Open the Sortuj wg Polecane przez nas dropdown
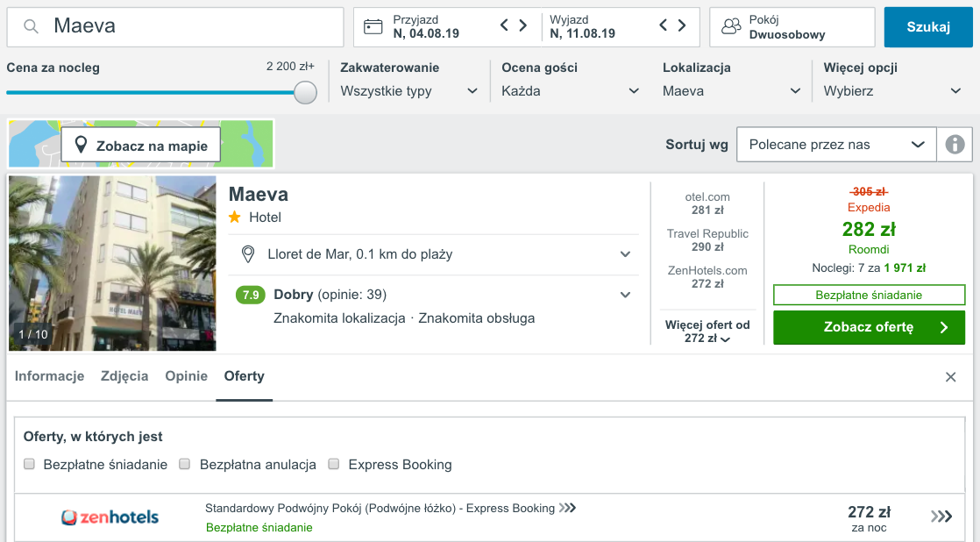This screenshot has width=980, height=542. tap(836, 145)
